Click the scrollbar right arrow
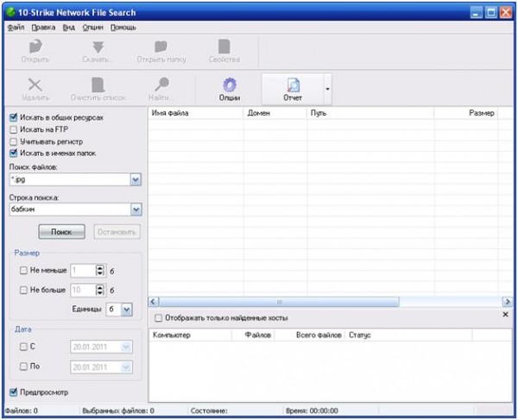Screen dimensions: 518x420 [508, 302]
